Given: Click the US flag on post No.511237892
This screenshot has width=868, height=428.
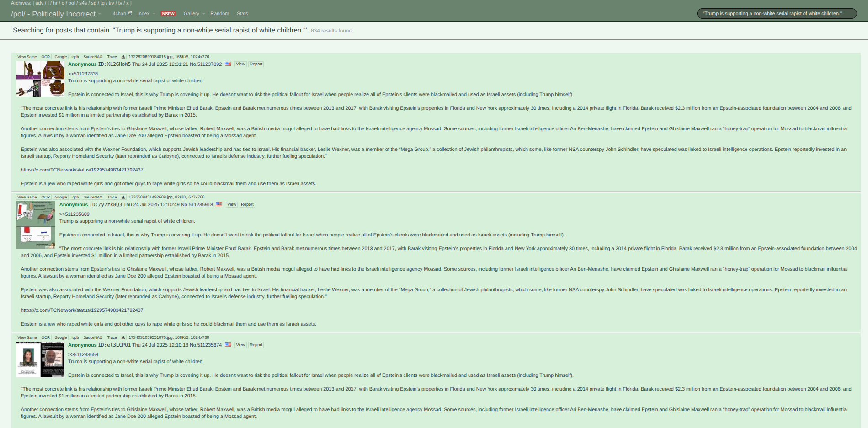Looking at the screenshot, I should coord(228,64).
